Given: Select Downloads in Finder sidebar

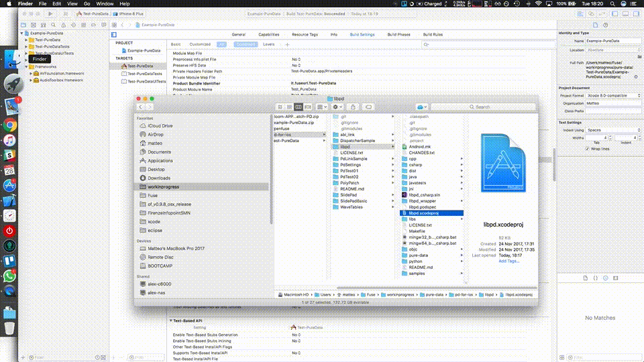Looking at the screenshot, I should [x=159, y=178].
